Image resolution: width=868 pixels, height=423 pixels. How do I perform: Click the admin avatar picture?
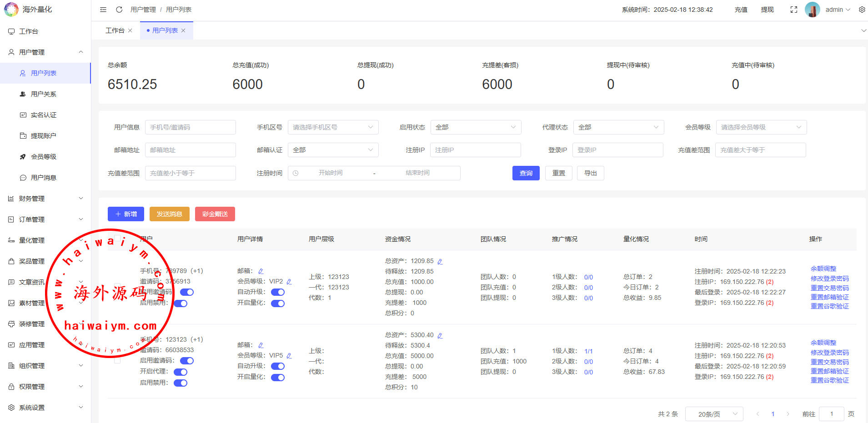812,10
